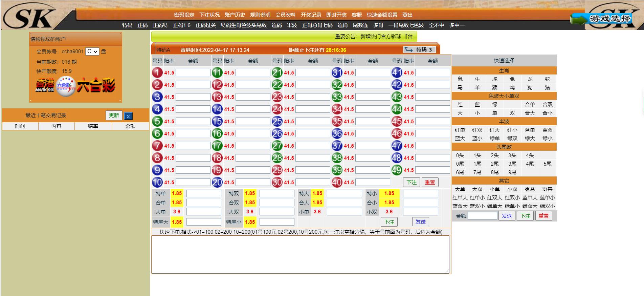The image size is (644, 296).
Task: Open the 连码 menu item
Action: (276, 25)
